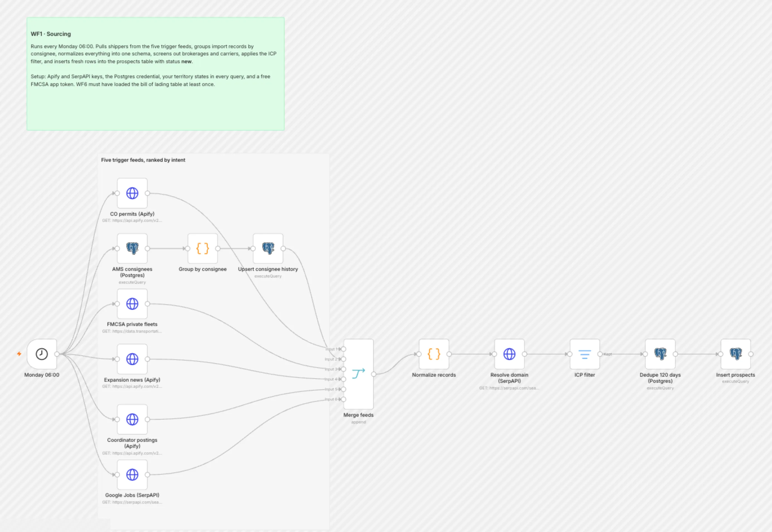This screenshot has width=772, height=532.
Task: Open the FMCSA private fleets node
Action: tap(132, 304)
